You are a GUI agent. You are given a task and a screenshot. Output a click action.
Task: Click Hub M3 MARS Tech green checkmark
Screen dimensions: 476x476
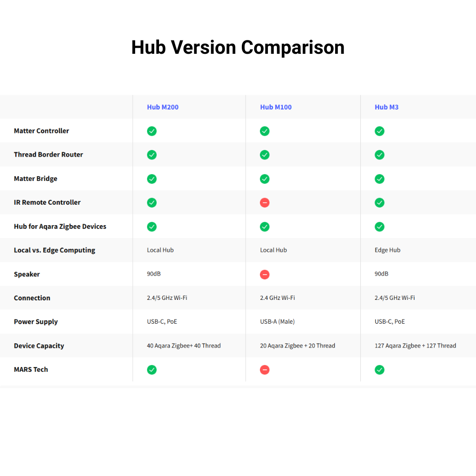(379, 370)
